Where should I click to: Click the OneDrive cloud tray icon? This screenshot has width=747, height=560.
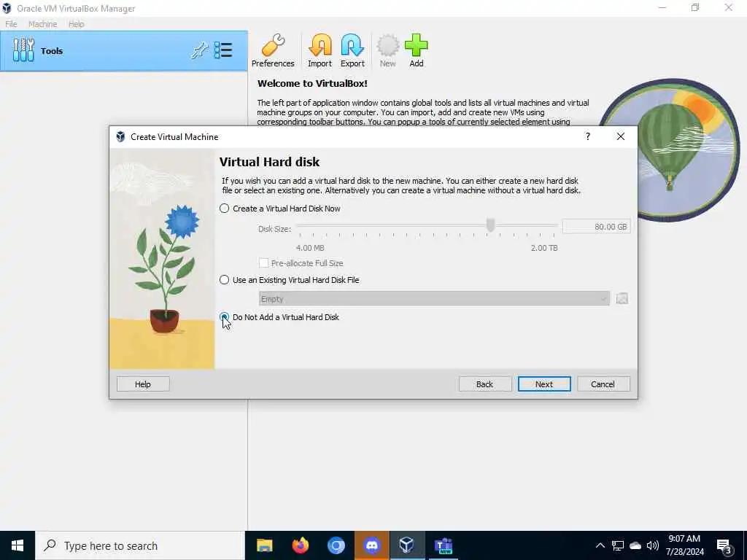pyautogui.click(x=635, y=545)
